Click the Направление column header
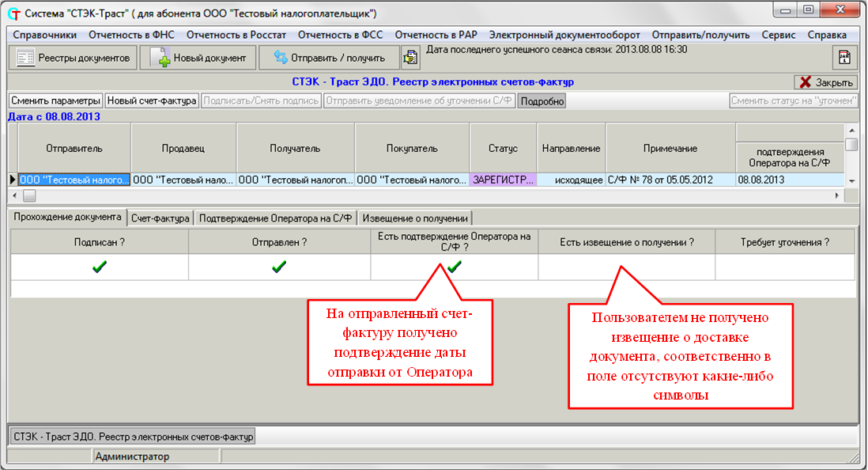Image resolution: width=868 pixels, height=470 pixels. pyautogui.click(x=572, y=149)
